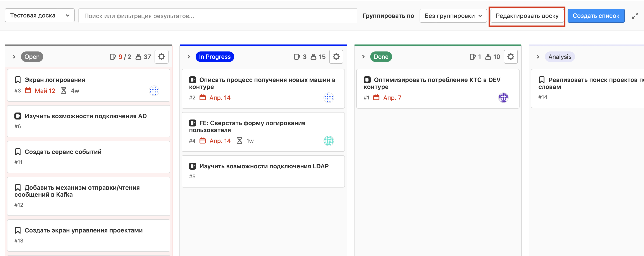Image resolution: width=644 pixels, height=256 pixels.
Task: Click Создать список button
Action: (596, 16)
